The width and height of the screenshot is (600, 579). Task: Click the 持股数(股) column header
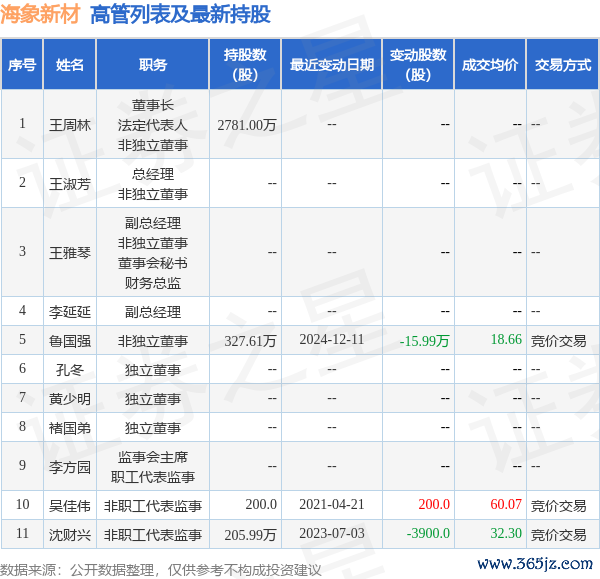point(245,65)
